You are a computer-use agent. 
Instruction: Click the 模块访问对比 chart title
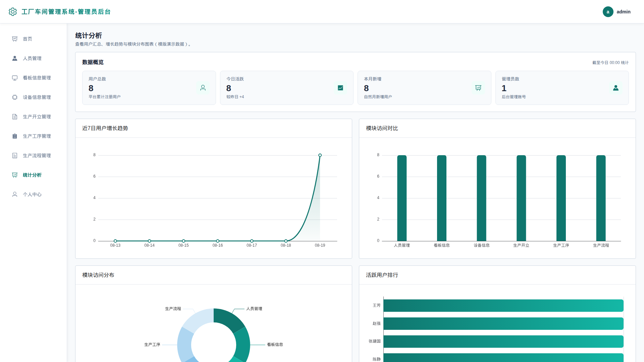tap(382, 128)
